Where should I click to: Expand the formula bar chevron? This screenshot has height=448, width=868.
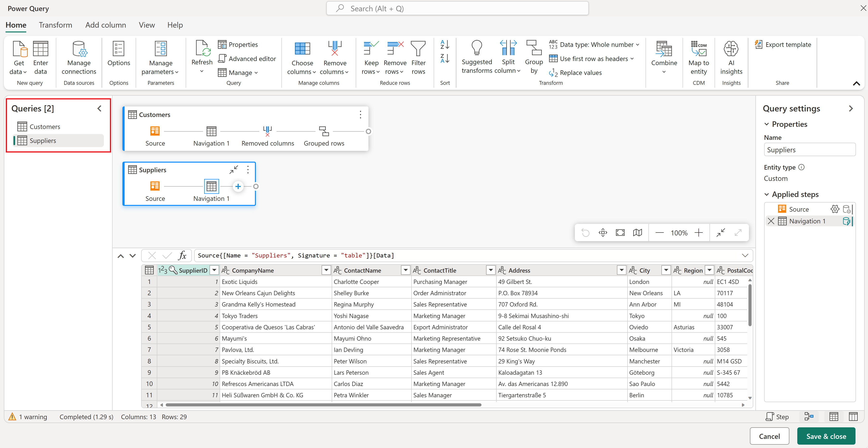tap(745, 256)
